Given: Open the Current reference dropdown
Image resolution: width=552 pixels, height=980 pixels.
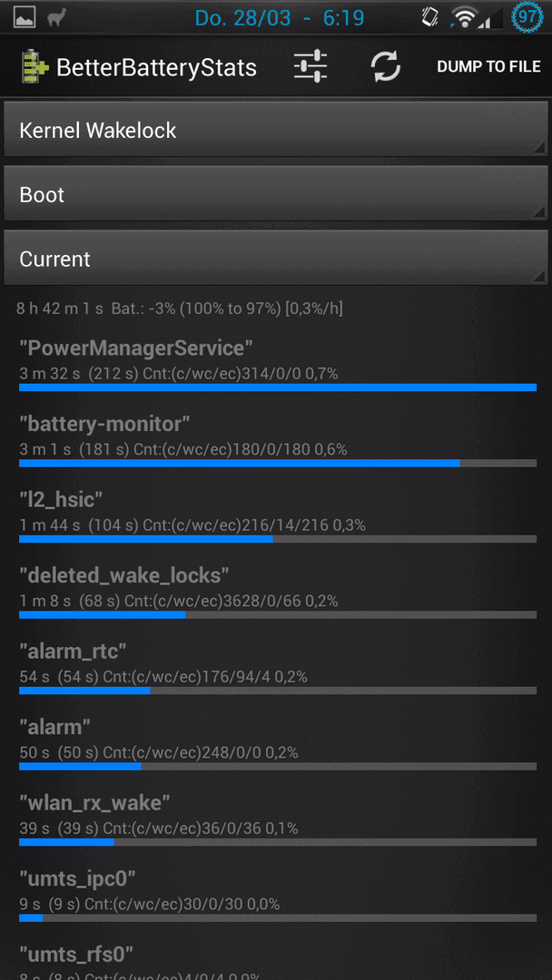Looking at the screenshot, I should (x=276, y=258).
